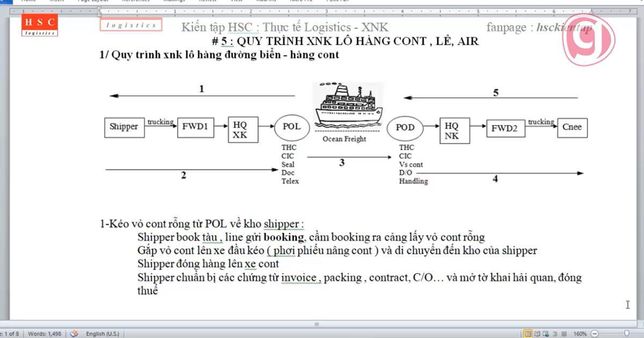The image size is (644, 338).
Task: Click the line '1-Kéo vỏ cont rỗng từ POL'
Action: point(202,224)
